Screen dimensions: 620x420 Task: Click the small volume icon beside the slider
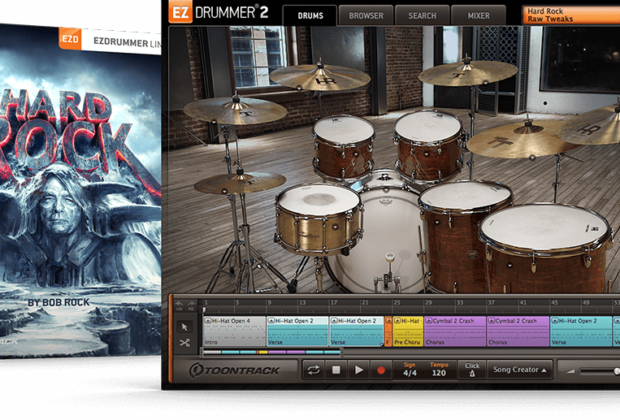coord(571,371)
